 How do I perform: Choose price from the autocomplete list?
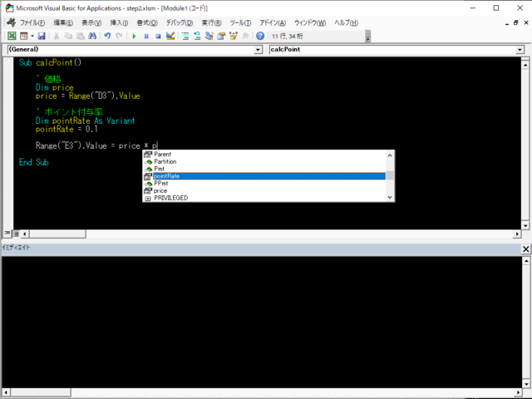(x=160, y=190)
